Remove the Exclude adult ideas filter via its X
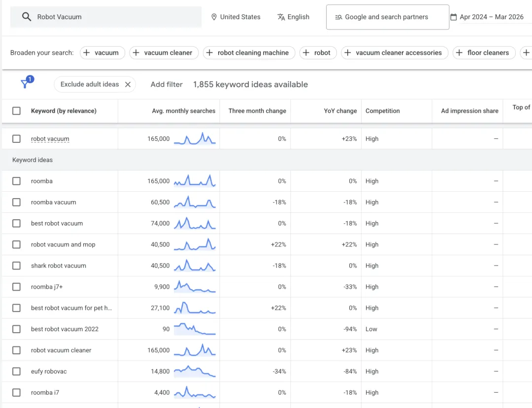The width and height of the screenshot is (532, 408). 128,84
